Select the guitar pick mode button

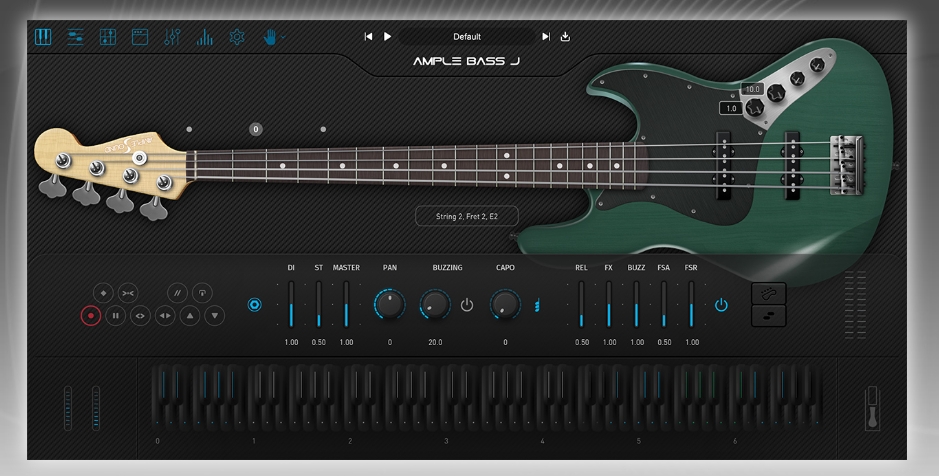pyautogui.click(x=768, y=293)
